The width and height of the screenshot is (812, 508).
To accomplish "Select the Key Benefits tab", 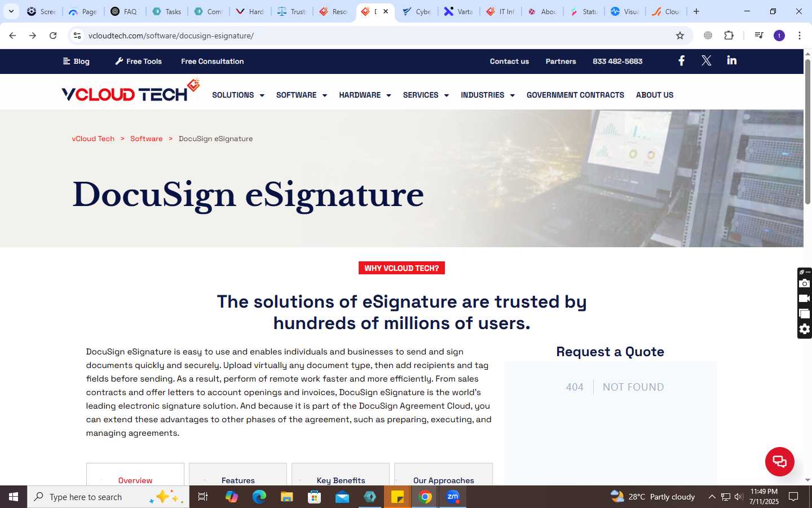I will click(x=341, y=475).
